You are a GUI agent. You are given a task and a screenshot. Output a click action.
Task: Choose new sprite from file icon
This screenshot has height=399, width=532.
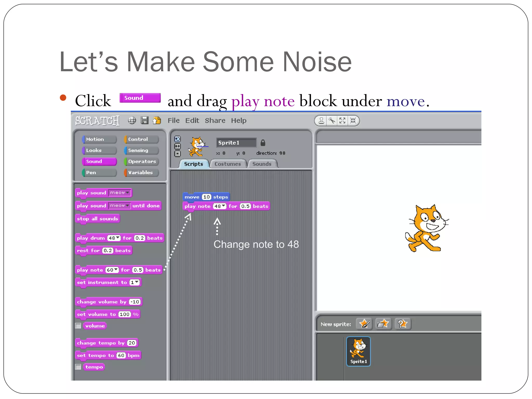tap(383, 324)
